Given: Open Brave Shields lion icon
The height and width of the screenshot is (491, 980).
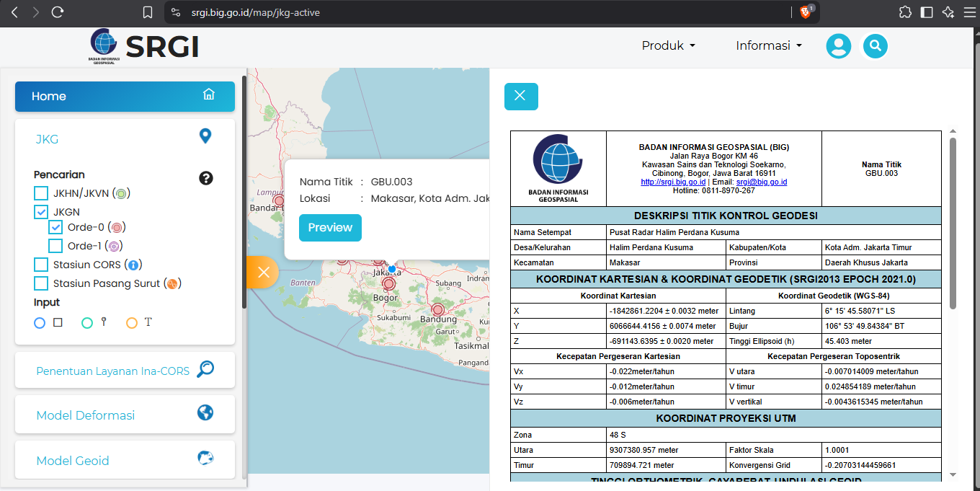Looking at the screenshot, I should (x=806, y=12).
